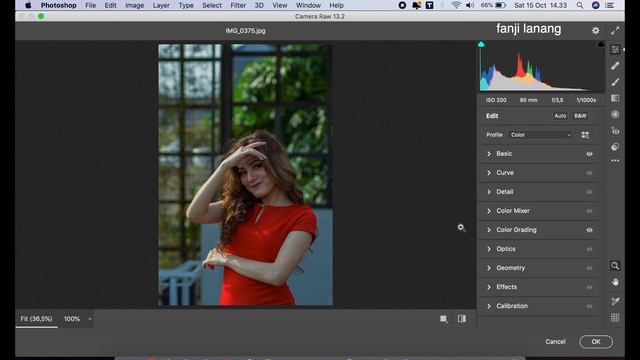Screen dimensions: 640x360
Task: Expand the Curve panel
Action: (x=489, y=173)
